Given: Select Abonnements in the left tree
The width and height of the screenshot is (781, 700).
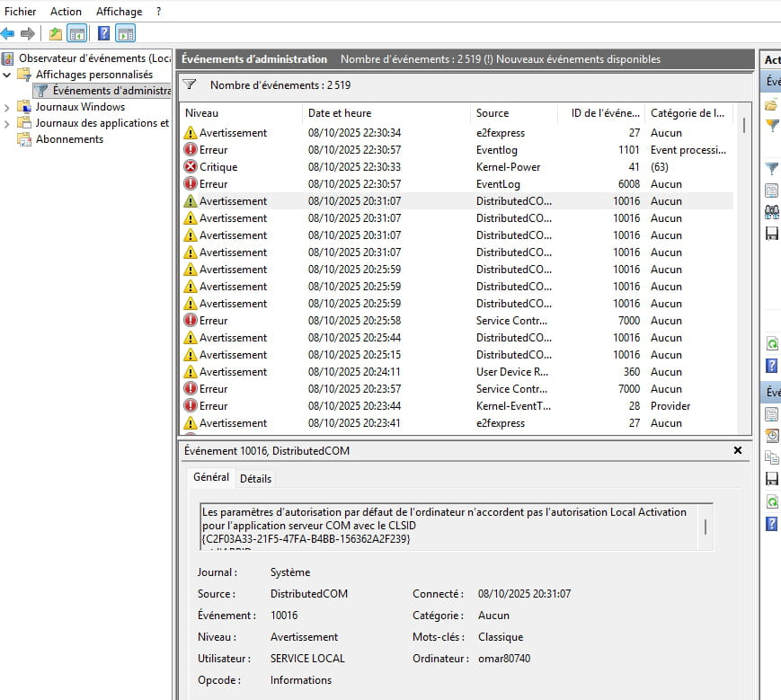Looking at the screenshot, I should pos(69,139).
